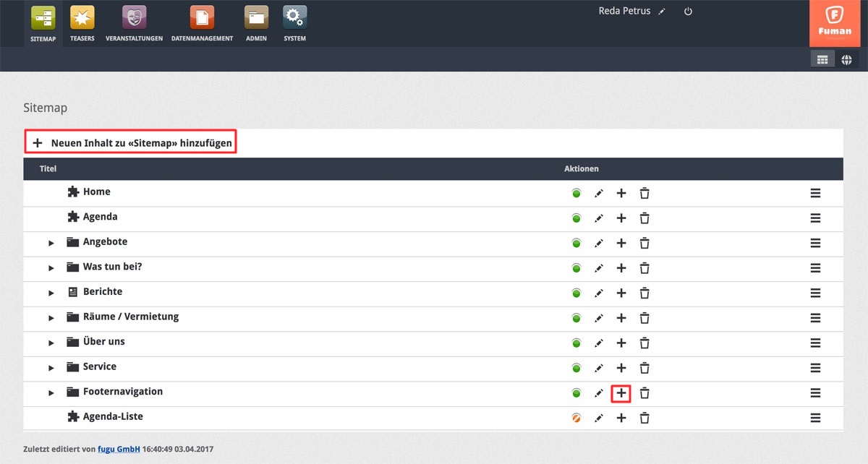Open the Datenmanagement menu item
This screenshot has width=868, height=464.
[202, 17]
